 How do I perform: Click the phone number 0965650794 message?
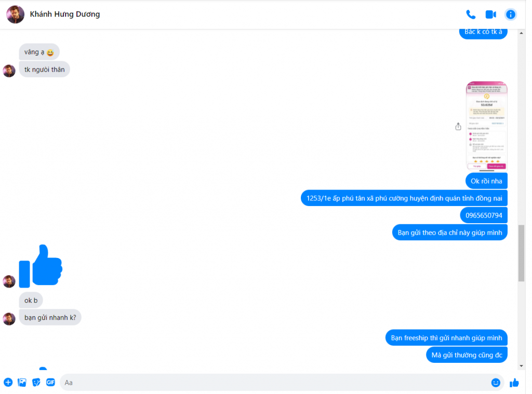pyautogui.click(x=484, y=215)
